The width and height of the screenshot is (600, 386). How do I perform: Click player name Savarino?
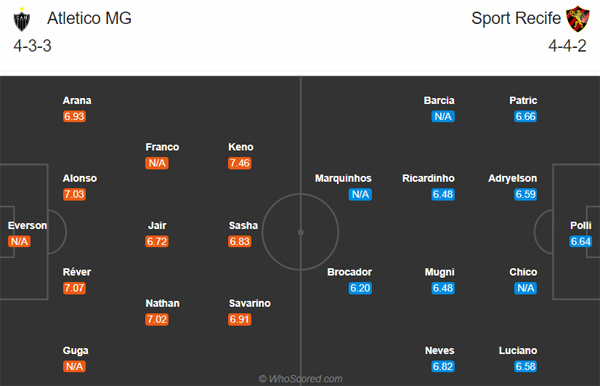tap(249, 303)
